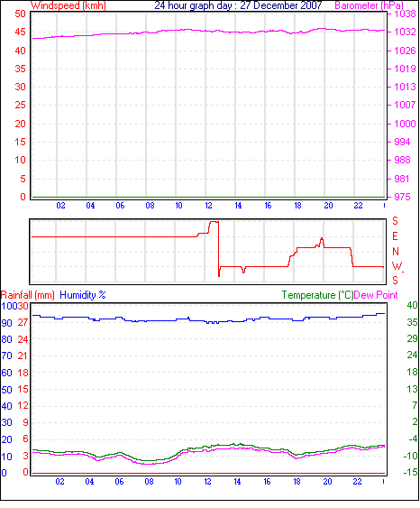Select the -4 temperature axis value

413,439
